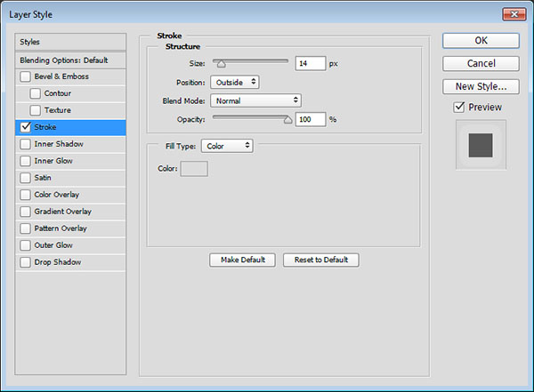The width and height of the screenshot is (534, 392).
Task: Click the New Style... button
Action: tap(481, 86)
